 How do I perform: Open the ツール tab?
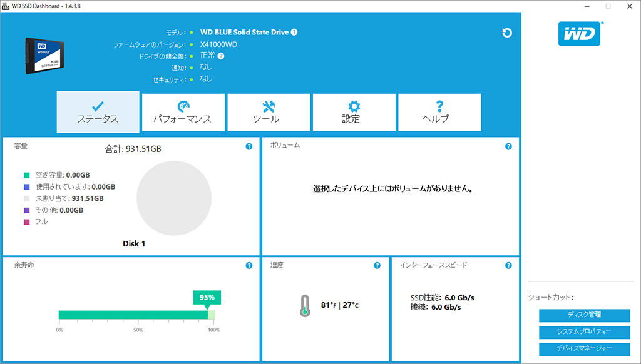(269, 113)
